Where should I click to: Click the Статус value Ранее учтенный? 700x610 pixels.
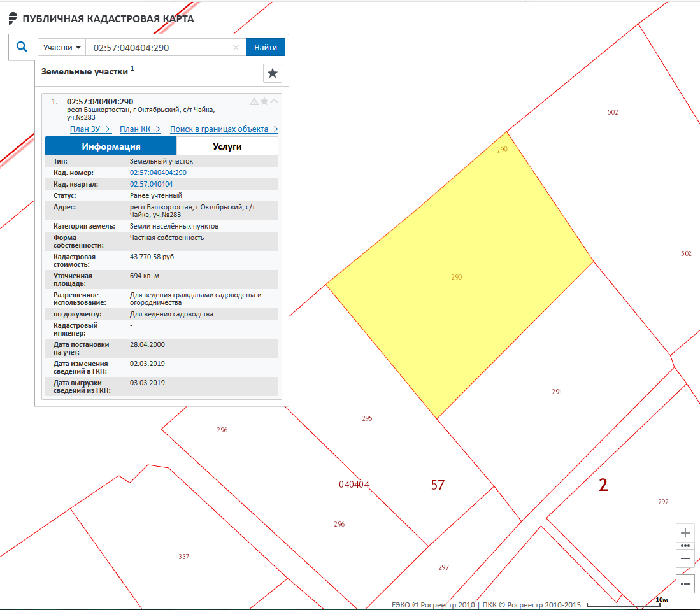156,196
